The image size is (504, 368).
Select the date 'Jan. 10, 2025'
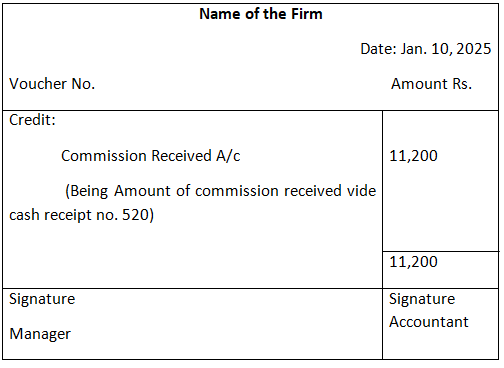tap(446, 49)
